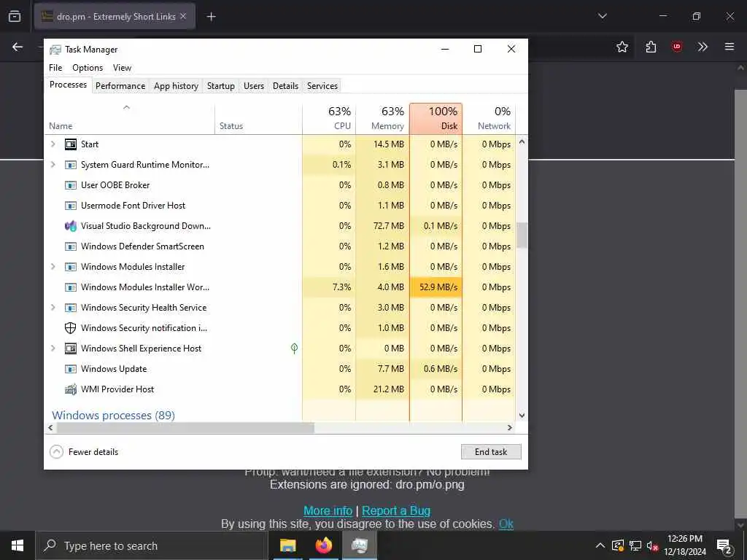This screenshot has width=747, height=560.
Task: Expand System Guard Runtime Monitor row
Action: [53, 164]
